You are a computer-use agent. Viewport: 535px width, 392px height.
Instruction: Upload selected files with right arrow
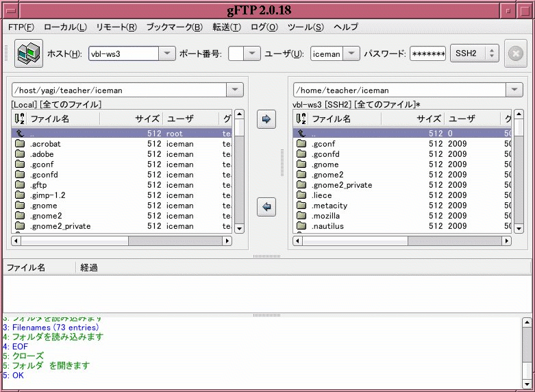(x=266, y=119)
